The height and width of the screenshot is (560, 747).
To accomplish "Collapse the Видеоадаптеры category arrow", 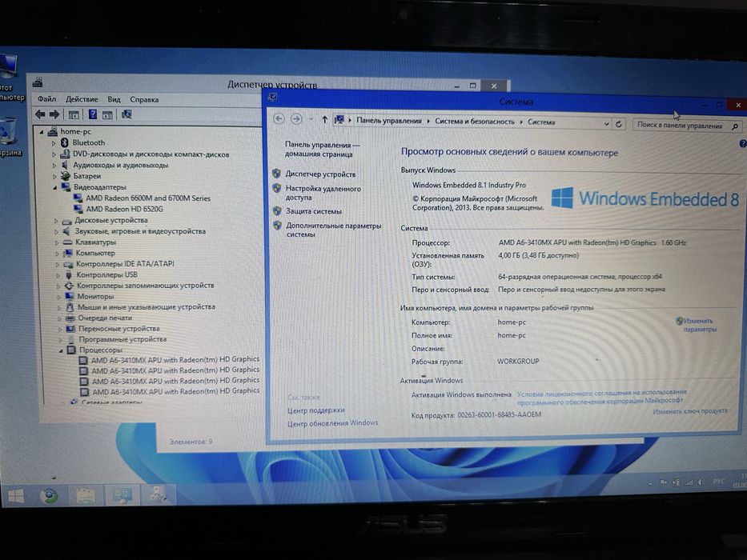I will [x=54, y=188].
